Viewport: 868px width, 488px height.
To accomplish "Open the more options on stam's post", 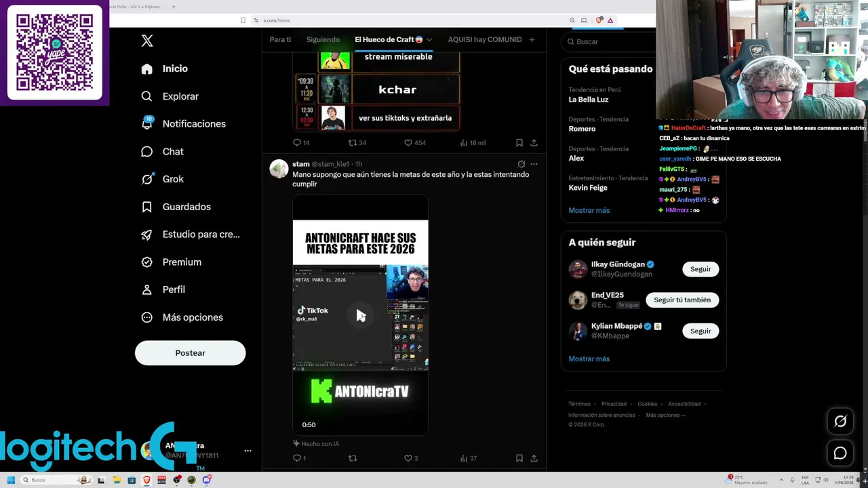I will (534, 164).
